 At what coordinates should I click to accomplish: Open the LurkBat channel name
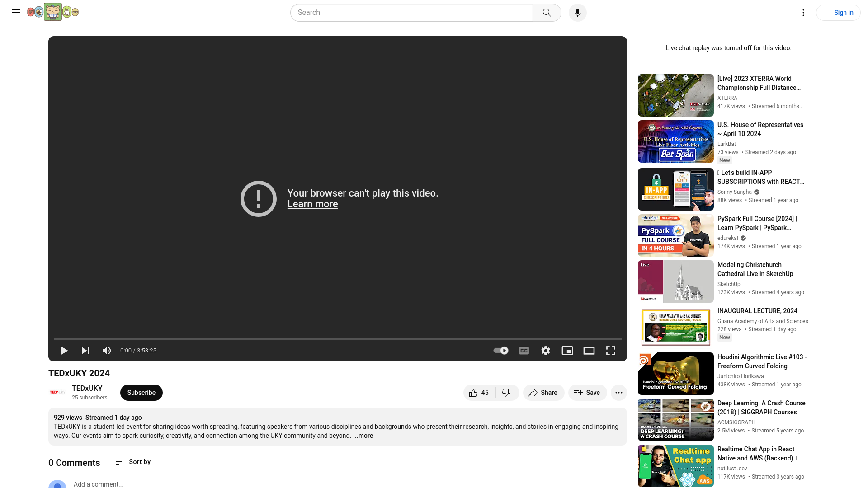726,144
